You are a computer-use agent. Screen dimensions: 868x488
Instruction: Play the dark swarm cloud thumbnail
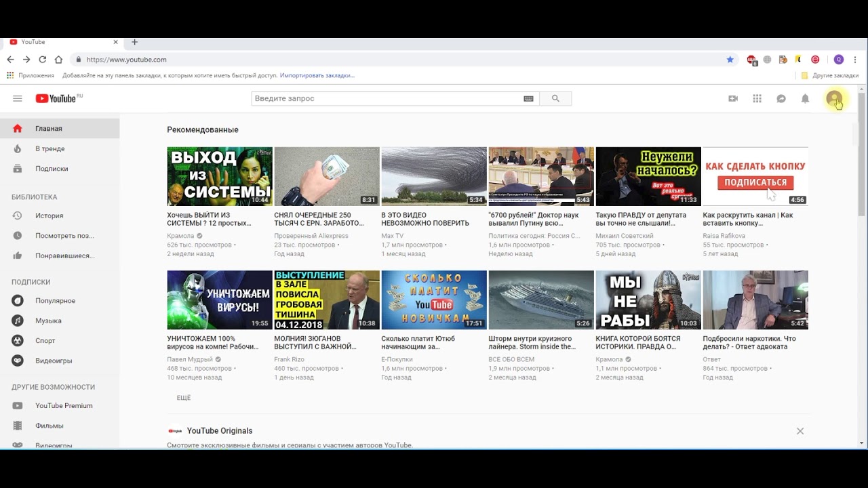434,176
